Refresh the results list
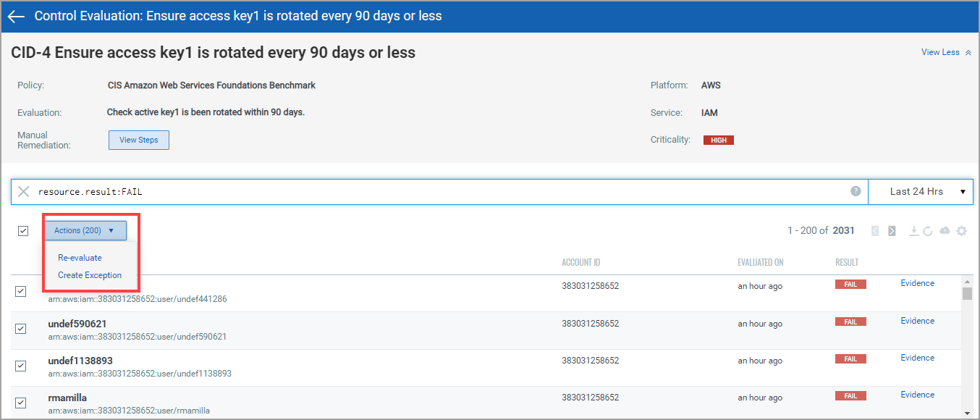Screen dimensions: 980x420 point(927,231)
